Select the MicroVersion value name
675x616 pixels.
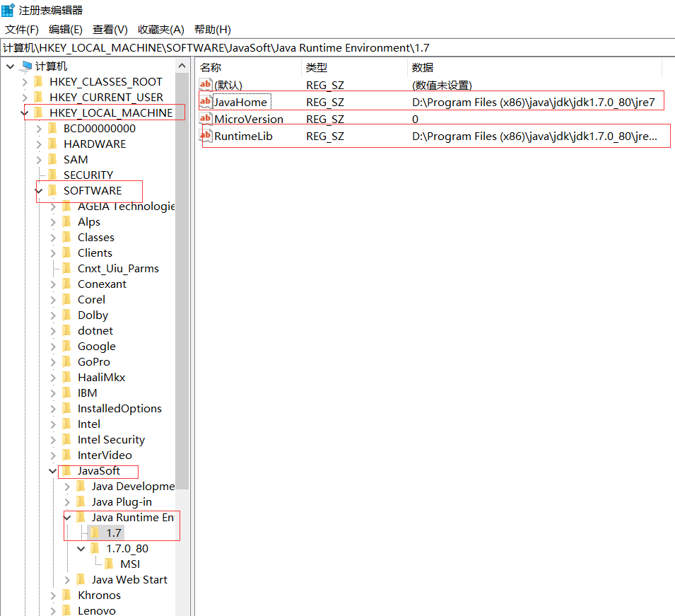[249, 120]
